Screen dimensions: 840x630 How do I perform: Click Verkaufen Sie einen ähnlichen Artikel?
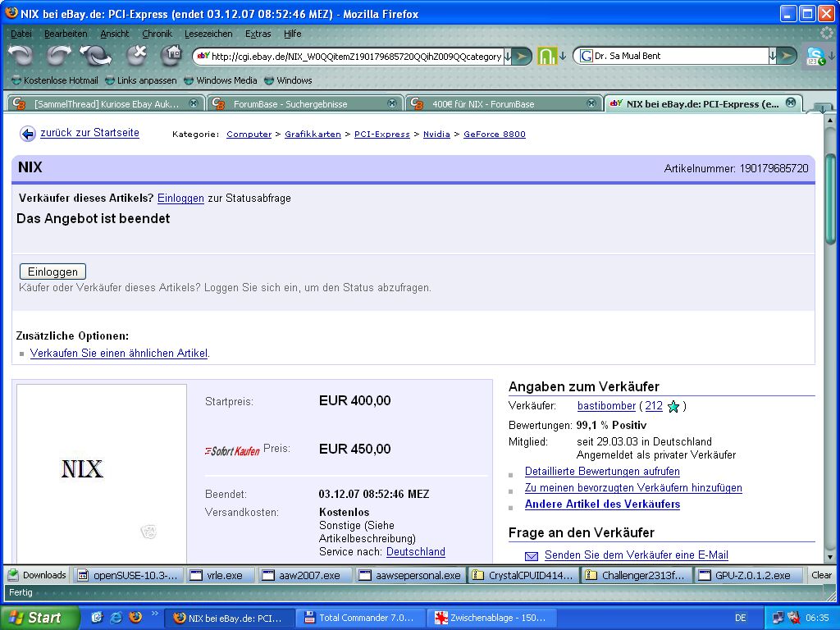click(x=119, y=353)
